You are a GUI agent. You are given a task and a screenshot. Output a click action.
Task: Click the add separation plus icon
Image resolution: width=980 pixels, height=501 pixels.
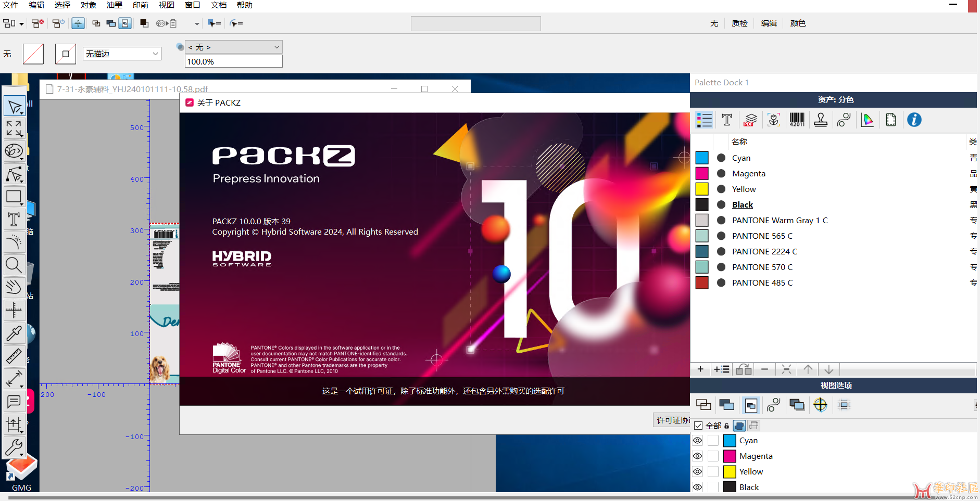pyautogui.click(x=700, y=369)
